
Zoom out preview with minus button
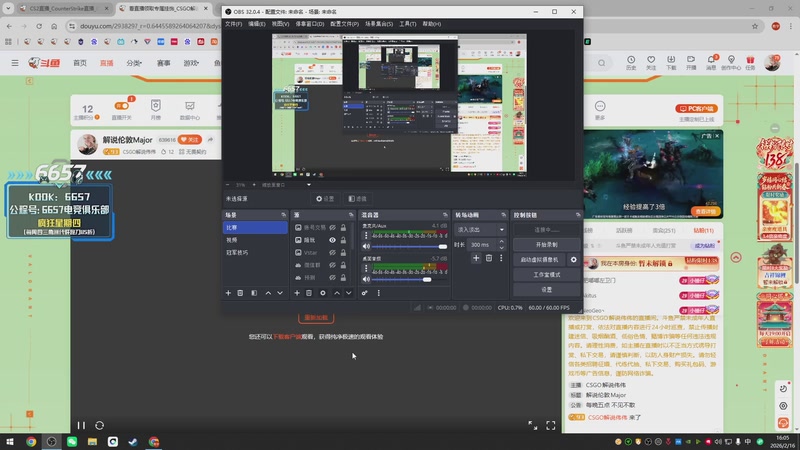pyautogui.click(x=228, y=185)
